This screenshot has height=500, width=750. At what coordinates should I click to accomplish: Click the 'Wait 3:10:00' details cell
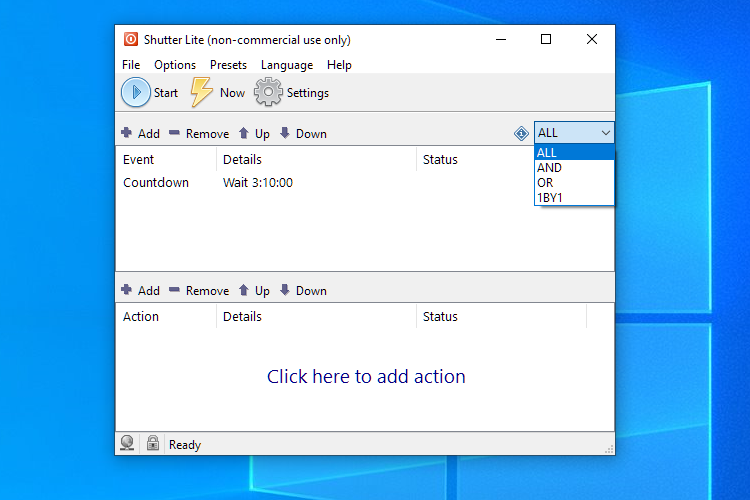(x=258, y=183)
